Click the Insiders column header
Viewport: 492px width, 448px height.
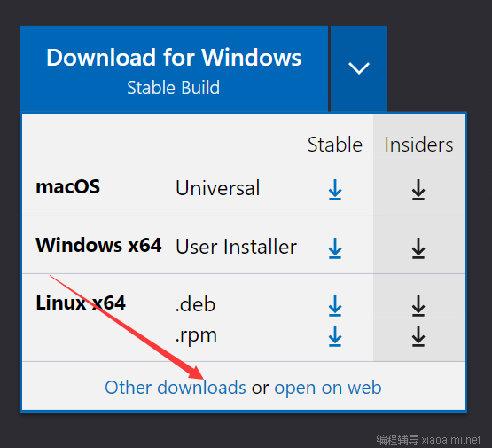(x=418, y=145)
